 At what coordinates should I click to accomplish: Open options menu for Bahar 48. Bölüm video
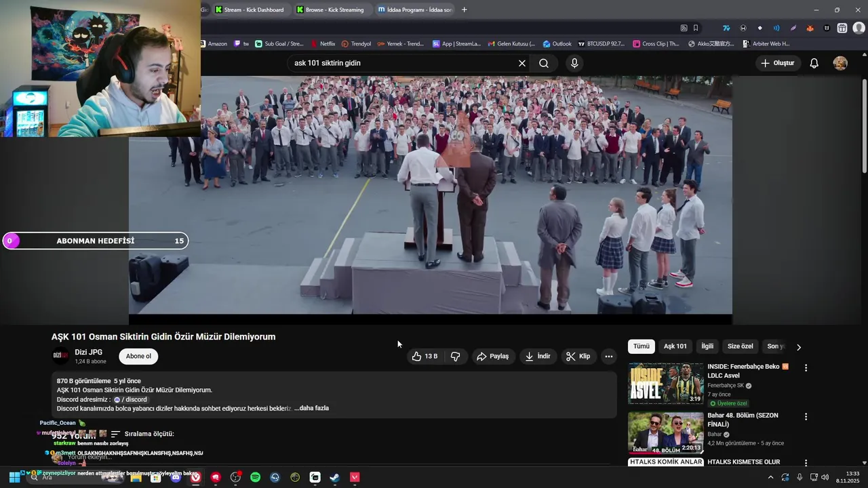(x=806, y=417)
